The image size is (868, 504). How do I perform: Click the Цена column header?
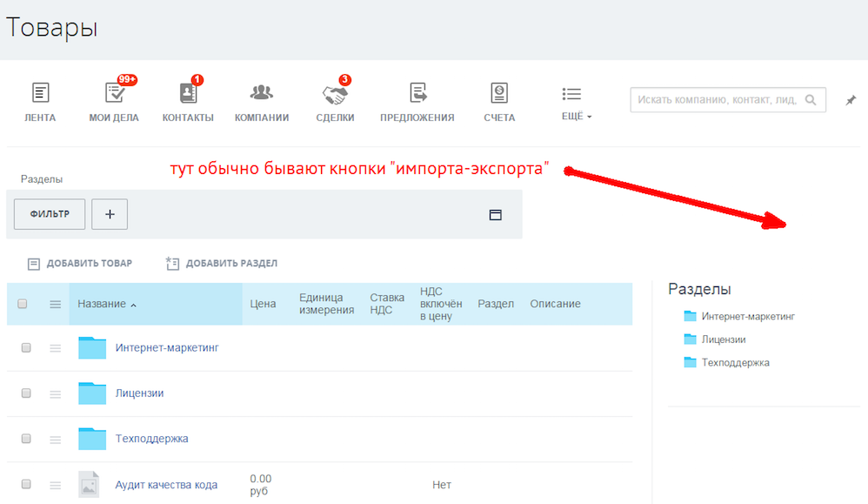(263, 304)
